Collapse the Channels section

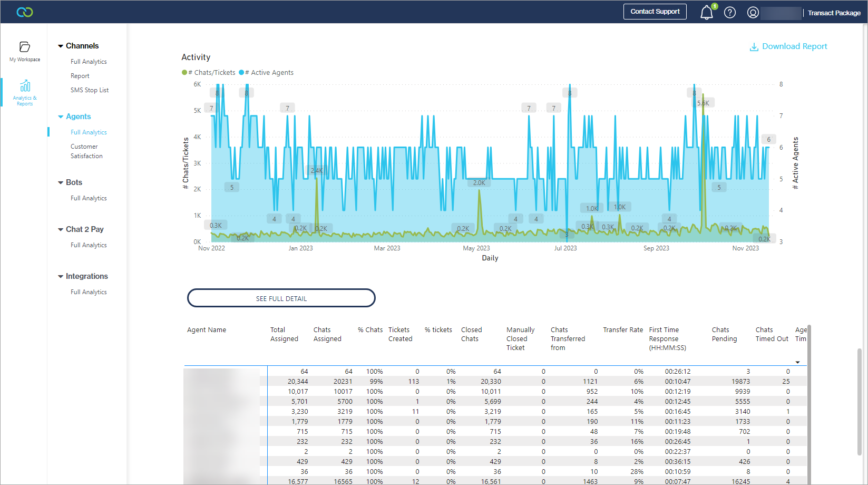pyautogui.click(x=61, y=46)
